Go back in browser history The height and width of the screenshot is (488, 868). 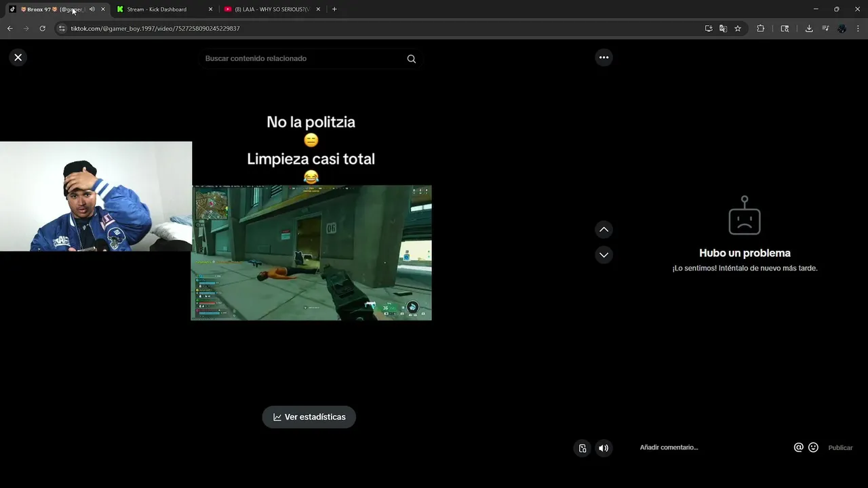pos(9,28)
